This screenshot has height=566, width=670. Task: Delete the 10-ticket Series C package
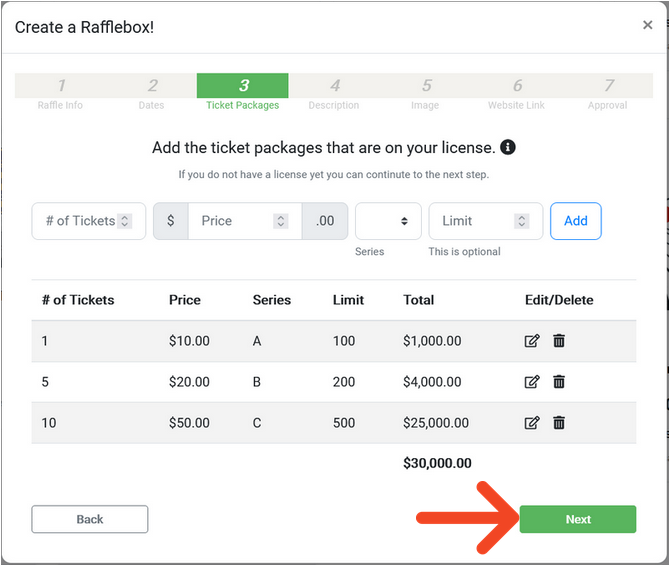pyautogui.click(x=559, y=423)
